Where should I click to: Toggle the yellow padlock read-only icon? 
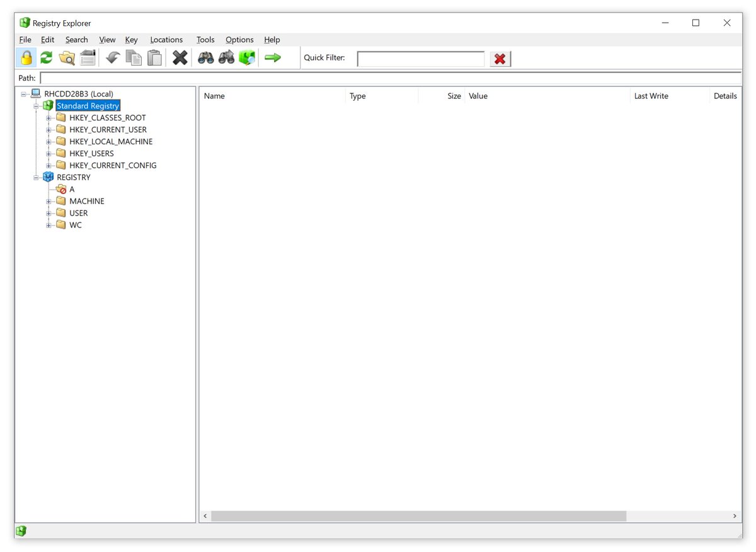tap(26, 58)
